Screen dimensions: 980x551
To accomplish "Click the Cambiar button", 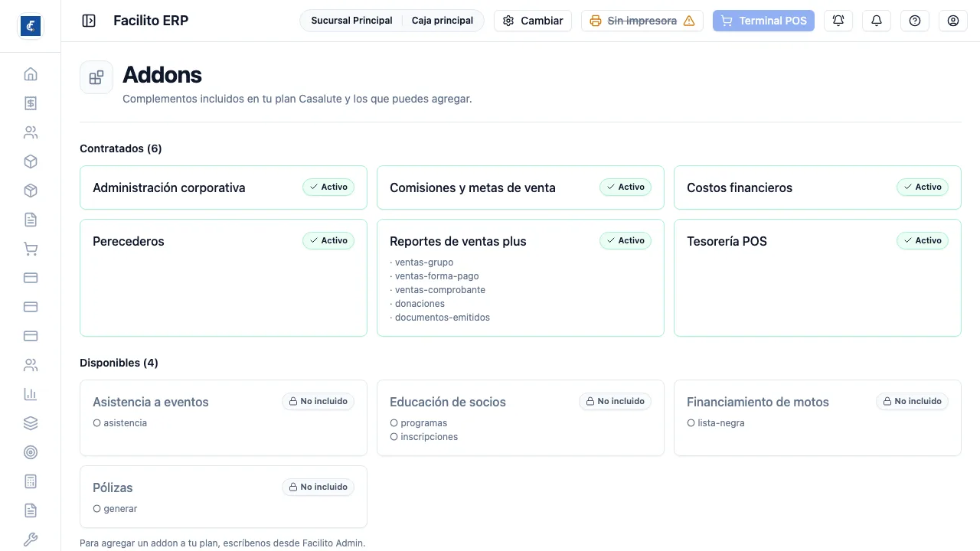I will (x=533, y=21).
